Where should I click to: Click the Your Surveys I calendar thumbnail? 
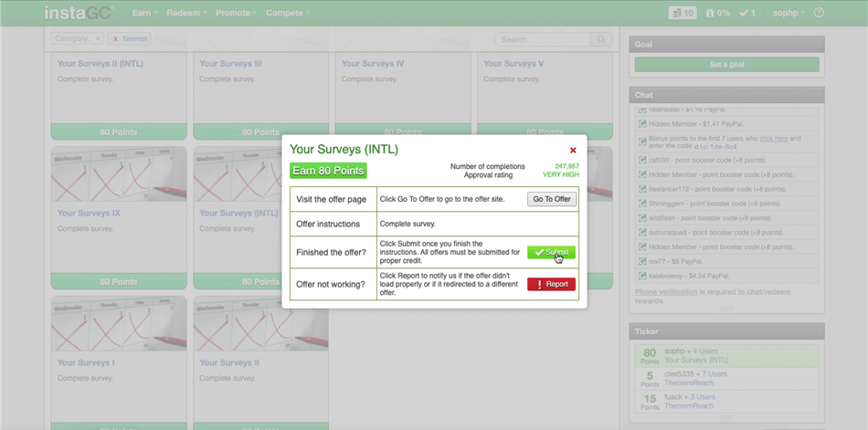click(119, 323)
